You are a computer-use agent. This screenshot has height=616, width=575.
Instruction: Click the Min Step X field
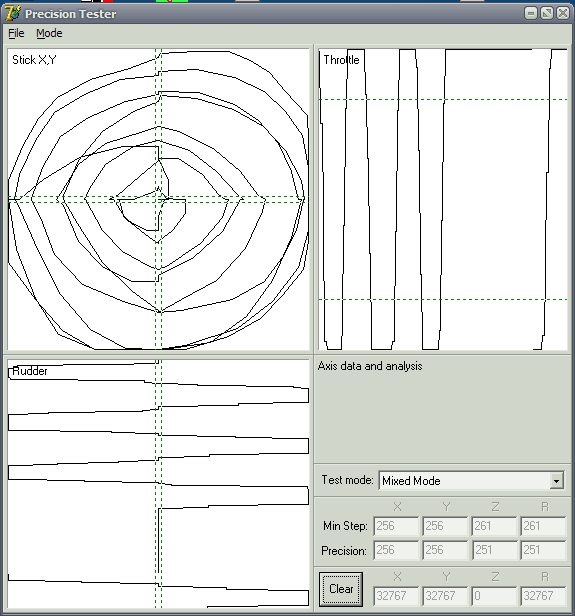click(x=396, y=526)
